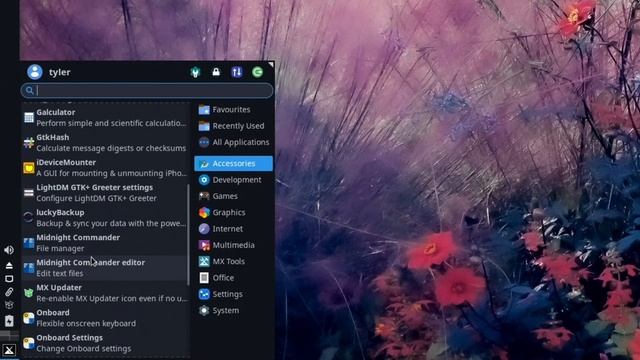Click 'Configure LightDM GTK+ Greeter' description
The width and height of the screenshot is (640, 360).
pyautogui.click(x=96, y=198)
